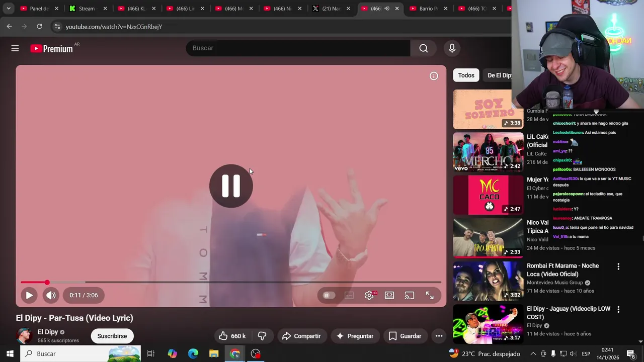Open the player settings gear

[369, 295]
